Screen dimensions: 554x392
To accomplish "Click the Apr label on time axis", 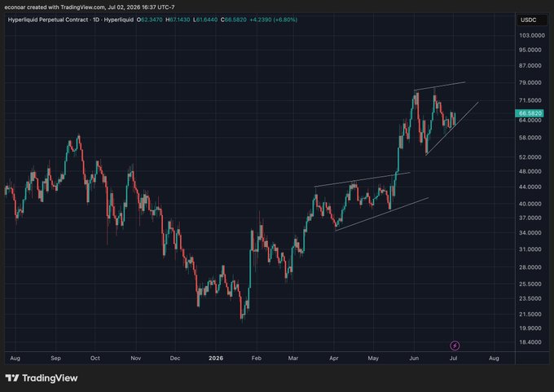I will [x=334, y=358].
